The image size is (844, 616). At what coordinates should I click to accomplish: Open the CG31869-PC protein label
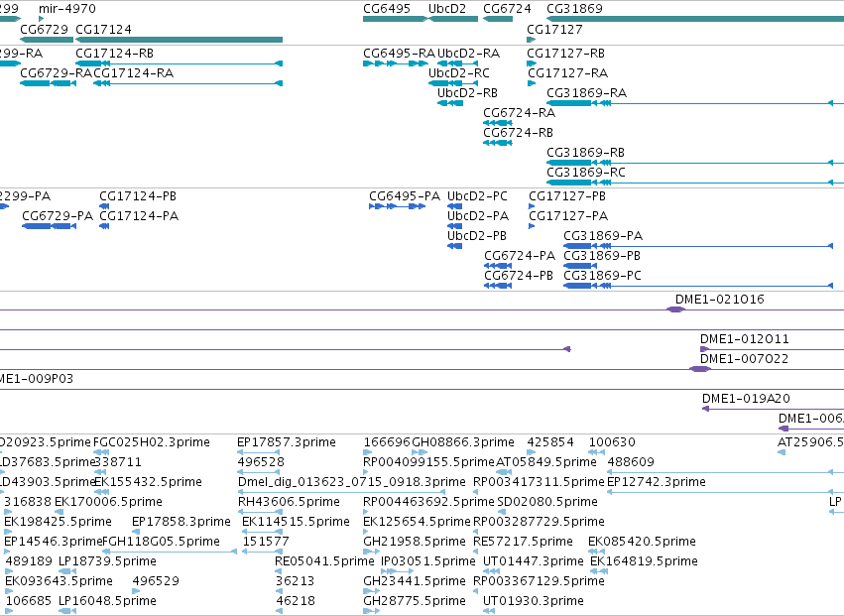pos(603,276)
